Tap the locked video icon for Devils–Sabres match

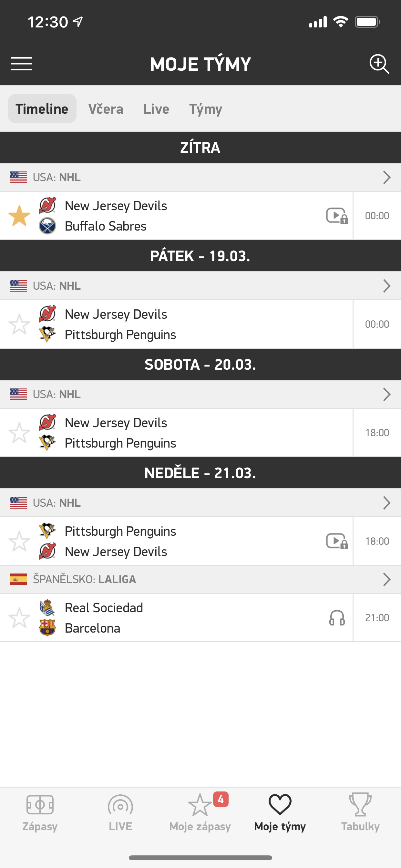(337, 216)
